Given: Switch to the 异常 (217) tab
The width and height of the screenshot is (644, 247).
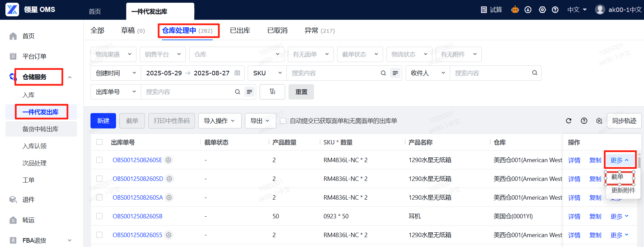Looking at the screenshot, I should point(319,30).
